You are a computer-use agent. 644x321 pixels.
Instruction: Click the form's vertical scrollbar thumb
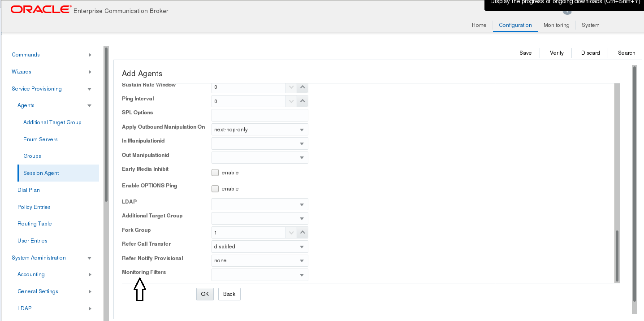[617, 256]
